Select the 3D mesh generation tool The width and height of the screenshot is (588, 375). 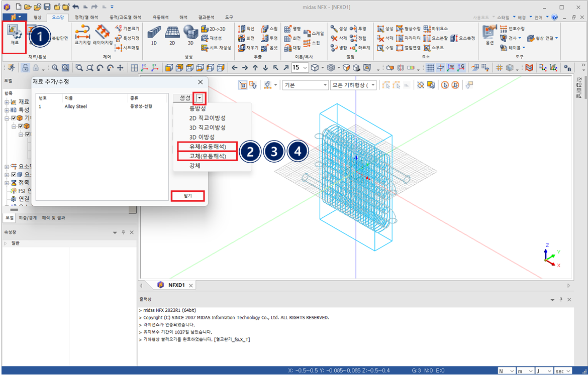190,36
